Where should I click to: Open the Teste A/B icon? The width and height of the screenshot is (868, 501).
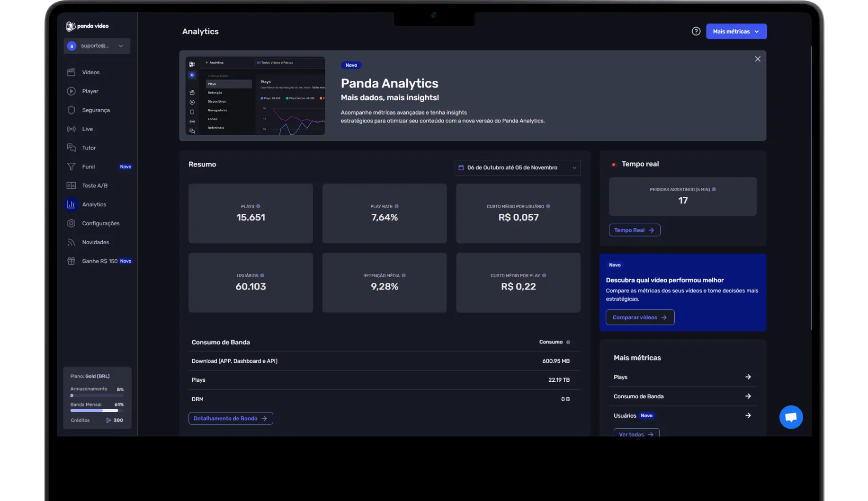71,185
